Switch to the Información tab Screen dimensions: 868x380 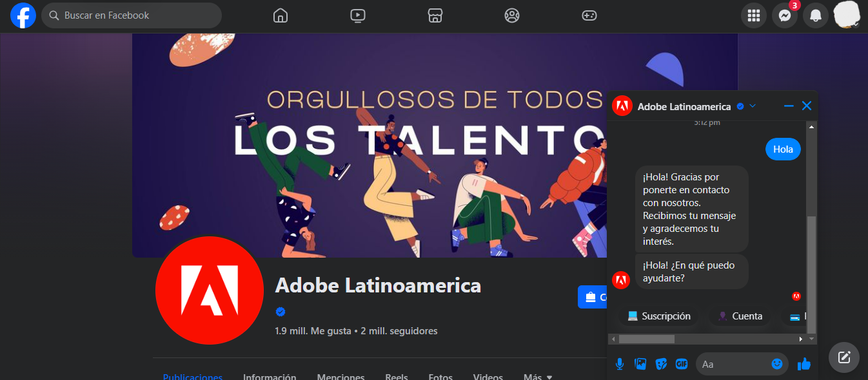pos(270,377)
